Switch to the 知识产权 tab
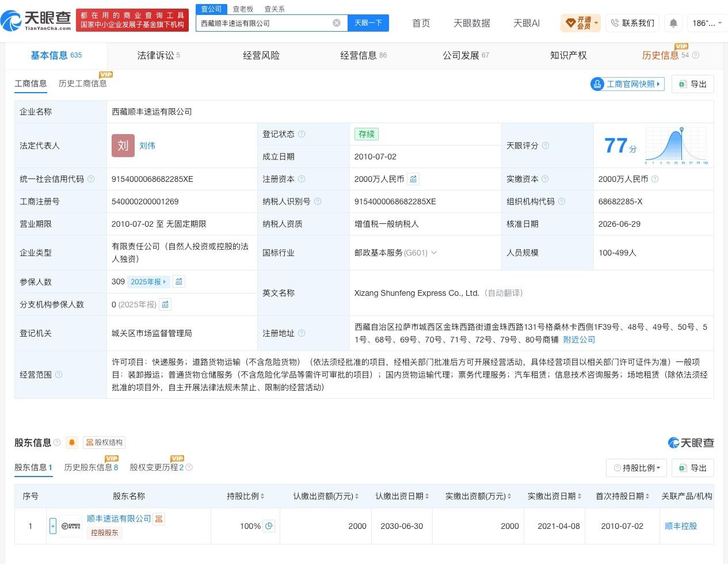Viewport: 728px width, 564px height. pyautogui.click(x=569, y=55)
